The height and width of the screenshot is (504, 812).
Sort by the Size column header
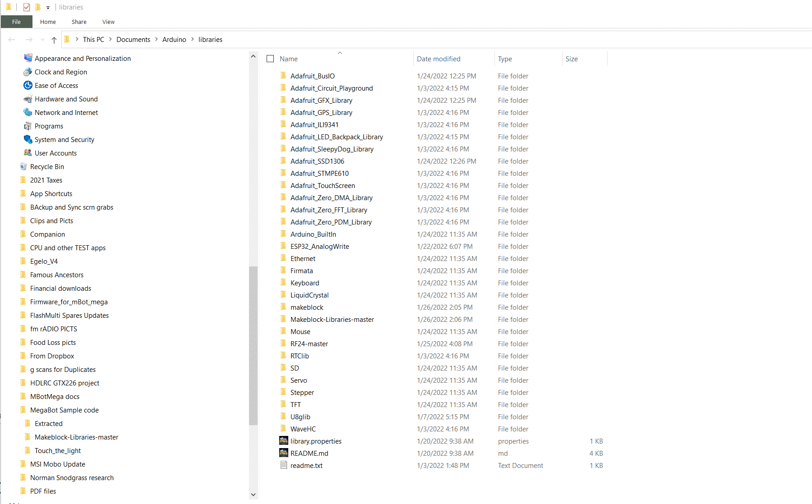click(572, 59)
